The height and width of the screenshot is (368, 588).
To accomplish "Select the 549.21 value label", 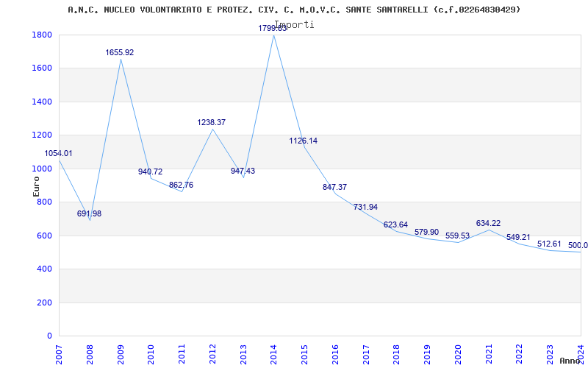I will [x=519, y=237].
